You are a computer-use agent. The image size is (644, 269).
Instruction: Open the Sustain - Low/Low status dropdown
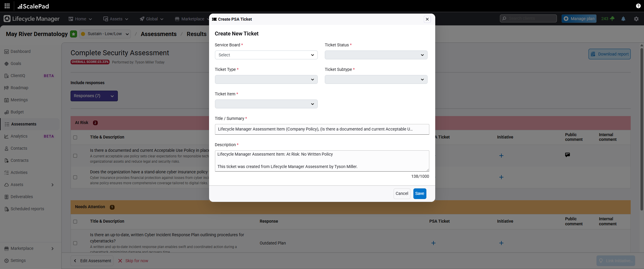(105, 34)
